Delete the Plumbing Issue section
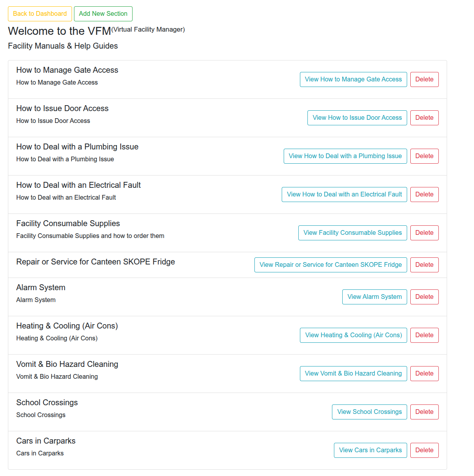 point(425,156)
